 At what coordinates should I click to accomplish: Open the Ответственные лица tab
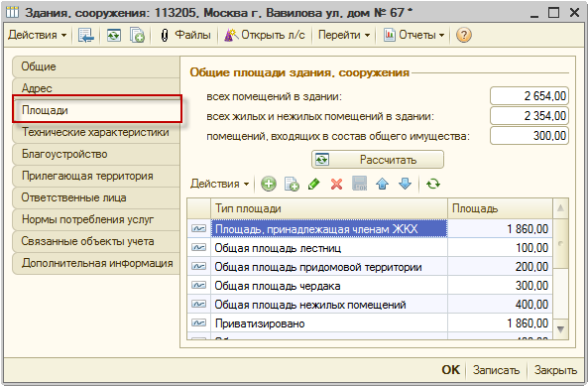(x=96, y=197)
